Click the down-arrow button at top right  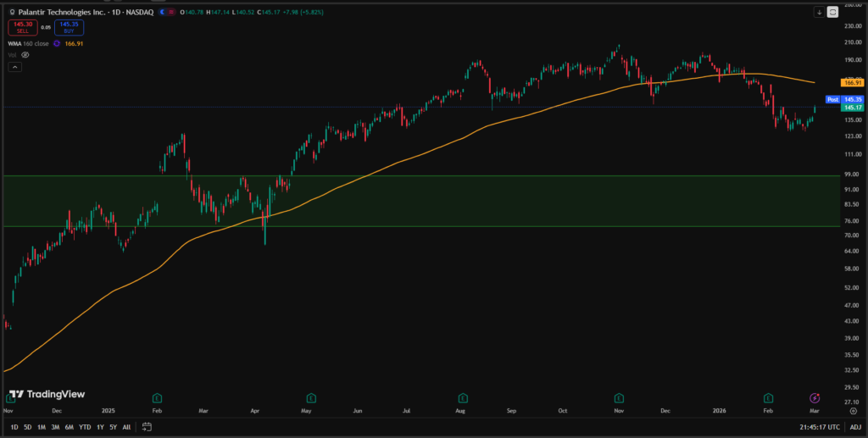pyautogui.click(x=820, y=12)
